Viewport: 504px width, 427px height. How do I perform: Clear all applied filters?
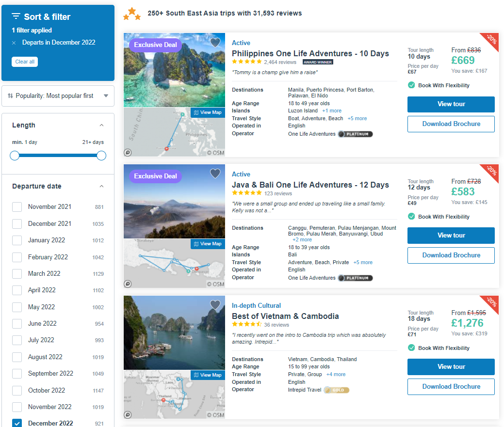[x=25, y=62]
